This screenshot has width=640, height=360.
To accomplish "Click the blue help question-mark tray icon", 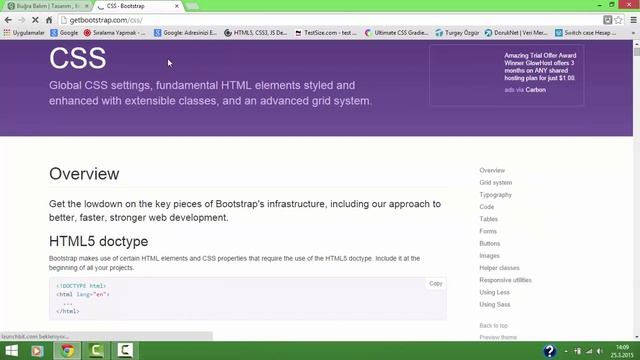I will point(550,351).
